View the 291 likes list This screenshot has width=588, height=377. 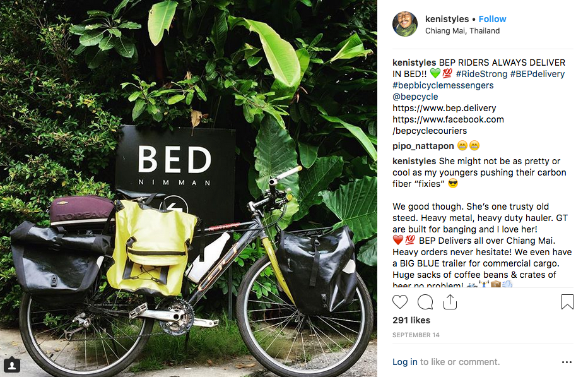pyautogui.click(x=411, y=320)
